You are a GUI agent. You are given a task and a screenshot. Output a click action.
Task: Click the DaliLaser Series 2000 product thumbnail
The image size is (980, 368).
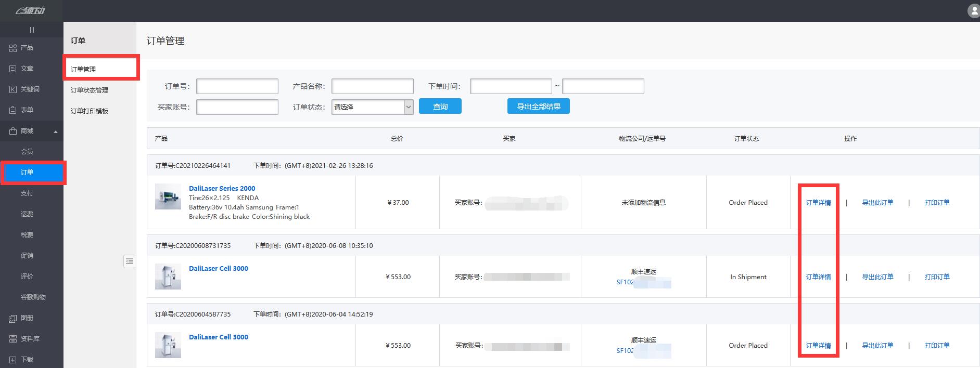point(168,196)
